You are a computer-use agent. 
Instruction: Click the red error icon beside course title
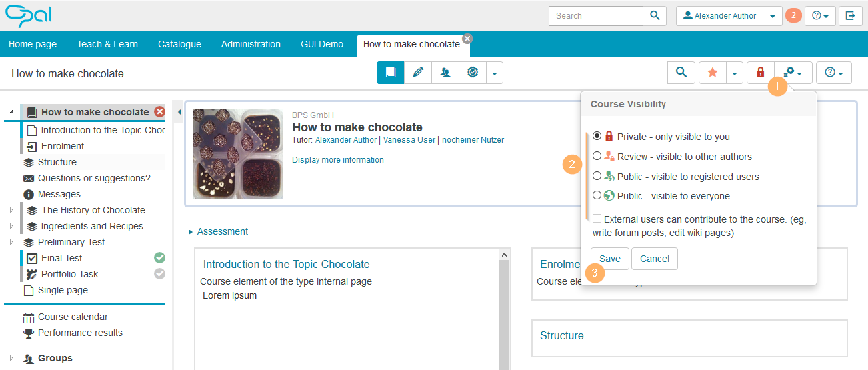[159, 112]
